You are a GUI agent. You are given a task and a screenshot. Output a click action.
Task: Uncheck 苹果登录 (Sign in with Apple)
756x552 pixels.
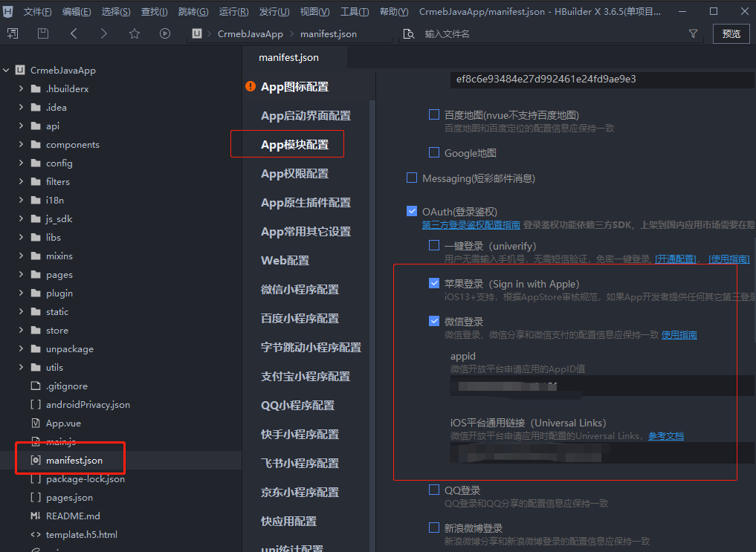(x=434, y=283)
